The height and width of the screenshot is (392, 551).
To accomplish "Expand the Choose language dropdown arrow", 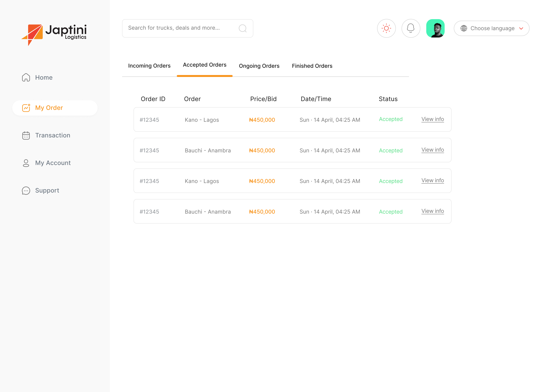I will point(521,28).
